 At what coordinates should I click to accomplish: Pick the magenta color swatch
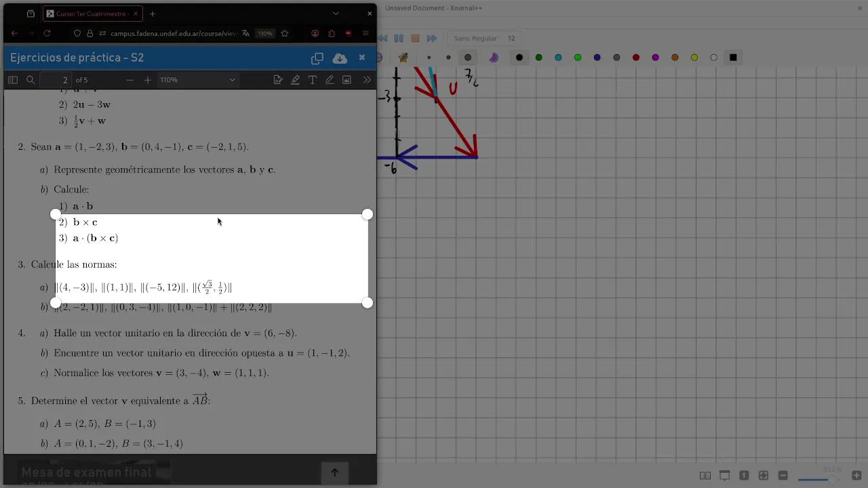(656, 58)
